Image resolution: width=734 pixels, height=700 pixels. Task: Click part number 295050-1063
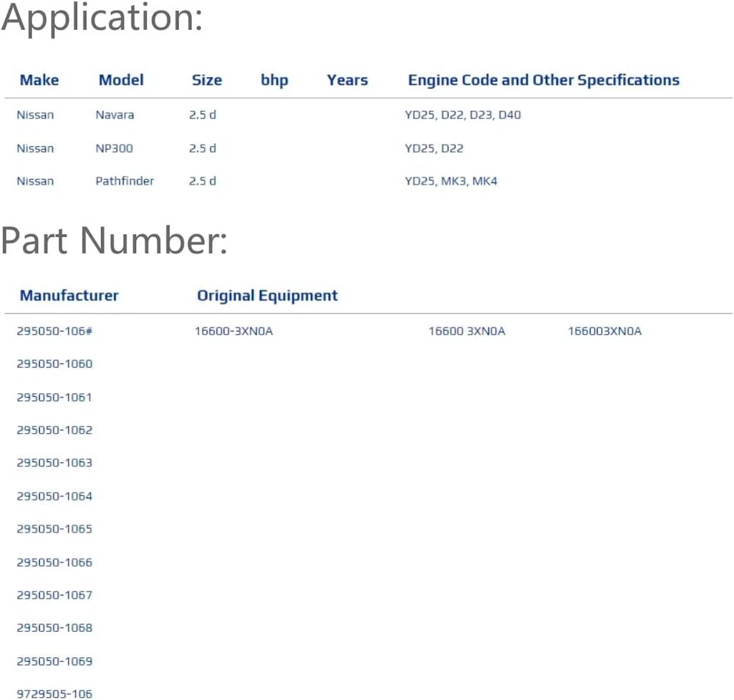[54, 464]
